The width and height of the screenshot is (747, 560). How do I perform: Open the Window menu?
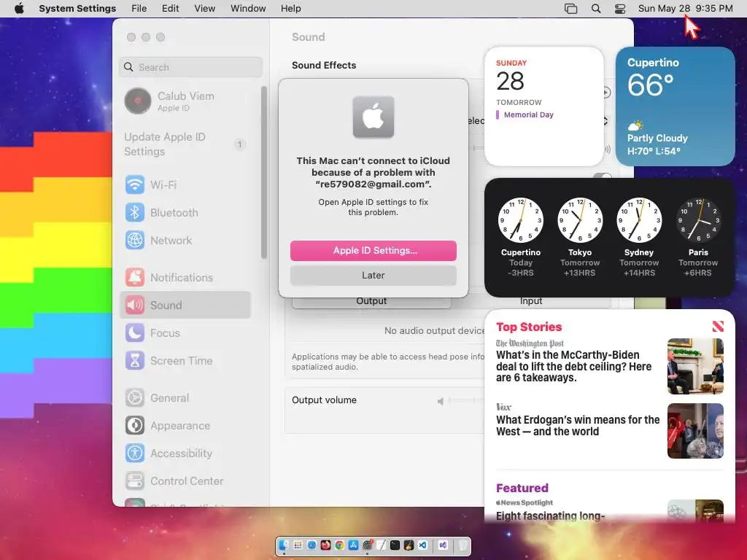tap(248, 9)
